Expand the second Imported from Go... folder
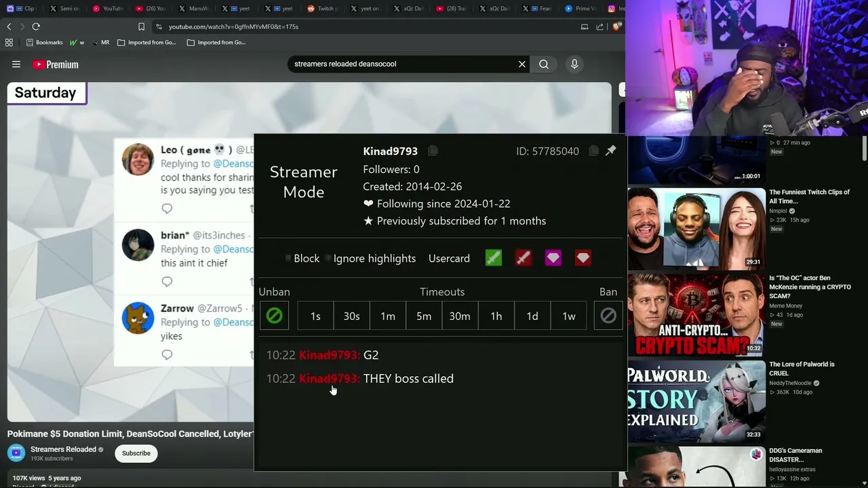The height and width of the screenshot is (488, 868). point(216,42)
